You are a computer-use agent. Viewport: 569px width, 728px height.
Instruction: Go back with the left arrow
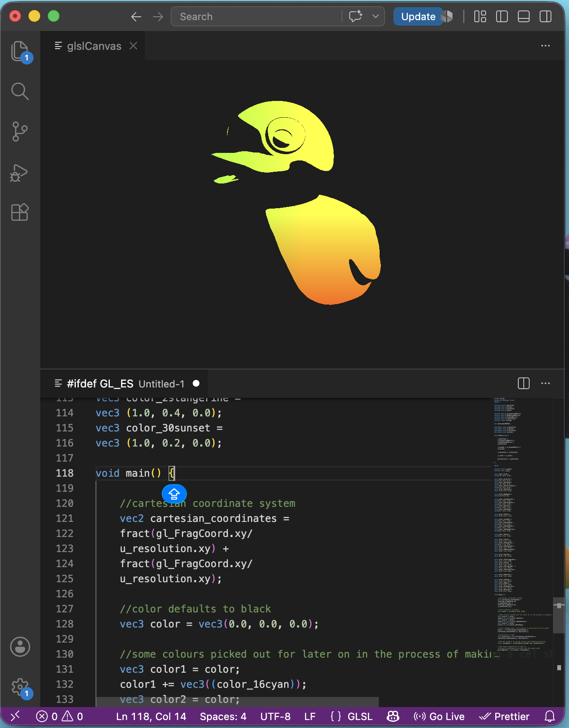pyautogui.click(x=136, y=17)
